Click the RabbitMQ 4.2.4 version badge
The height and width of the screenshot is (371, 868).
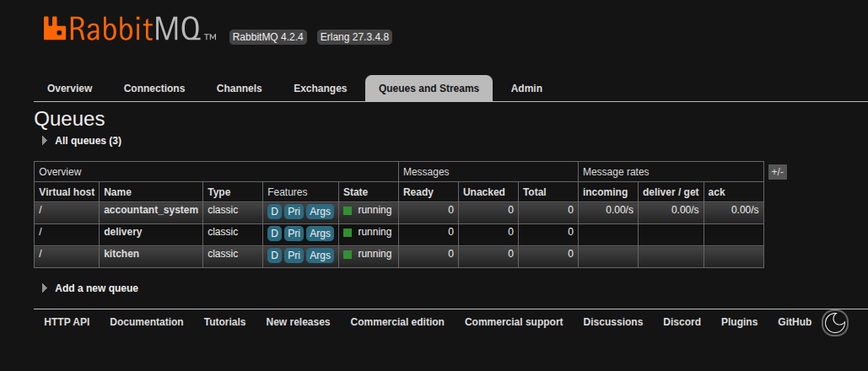coord(268,37)
